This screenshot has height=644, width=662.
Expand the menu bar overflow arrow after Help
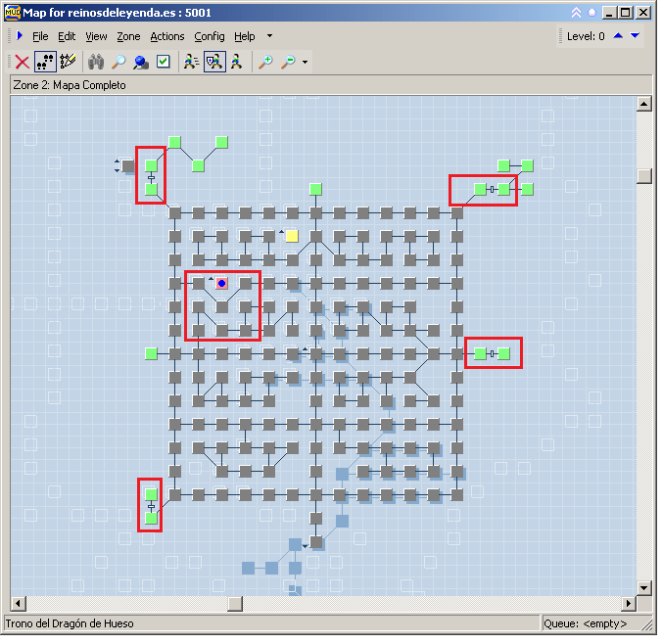click(x=269, y=36)
